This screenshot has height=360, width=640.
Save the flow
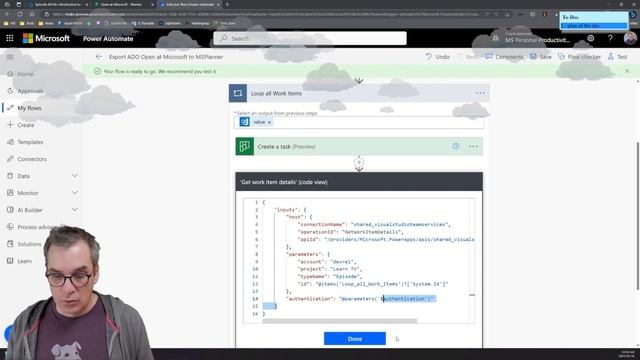point(541,57)
